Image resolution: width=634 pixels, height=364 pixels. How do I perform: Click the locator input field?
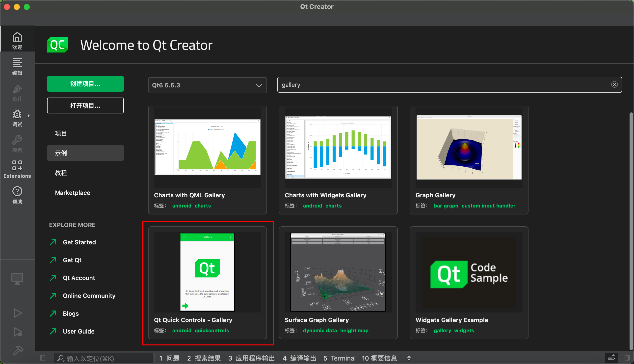pos(104,358)
